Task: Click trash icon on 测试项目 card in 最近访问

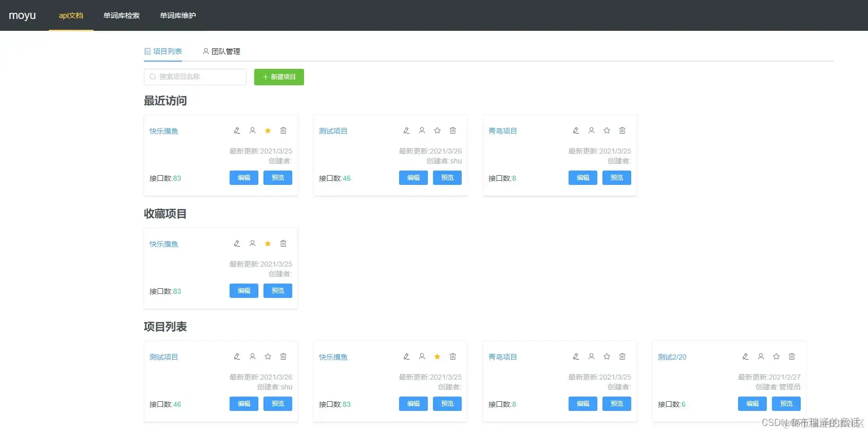Action: tap(452, 130)
